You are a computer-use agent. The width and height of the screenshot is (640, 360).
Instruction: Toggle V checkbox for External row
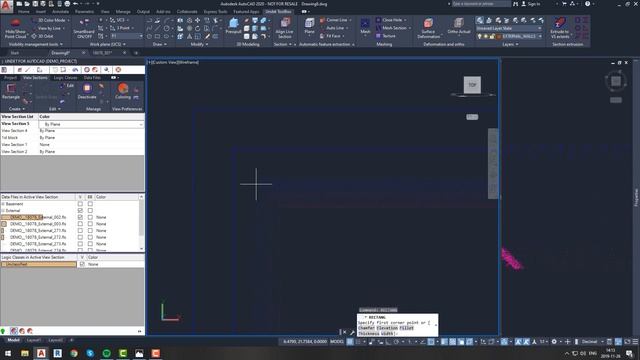(80, 211)
